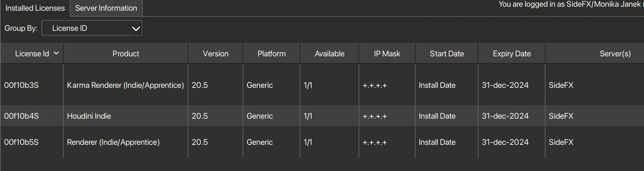The height and width of the screenshot is (171, 644).
Task: Select license row 00f10b4S
Action: click(21, 116)
